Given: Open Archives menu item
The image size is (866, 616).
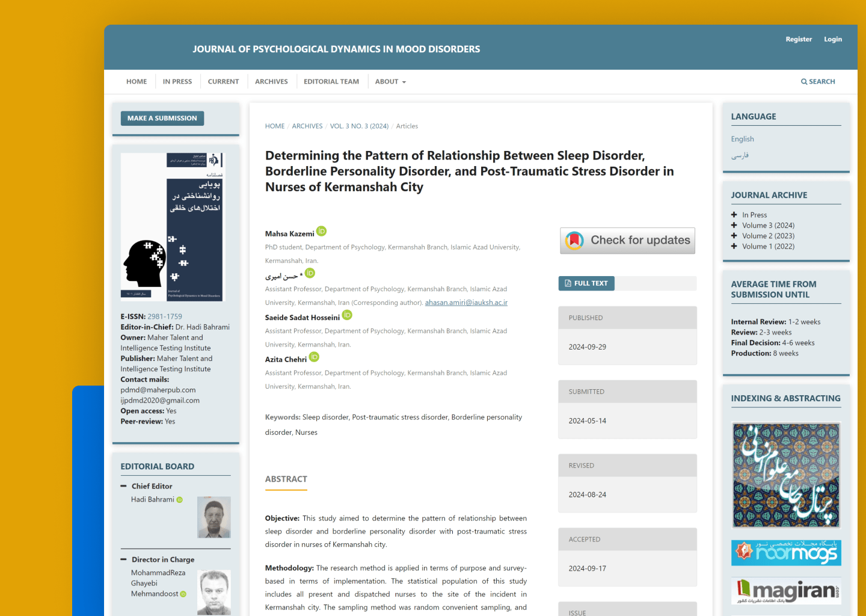Looking at the screenshot, I should [x=271, y=82].
